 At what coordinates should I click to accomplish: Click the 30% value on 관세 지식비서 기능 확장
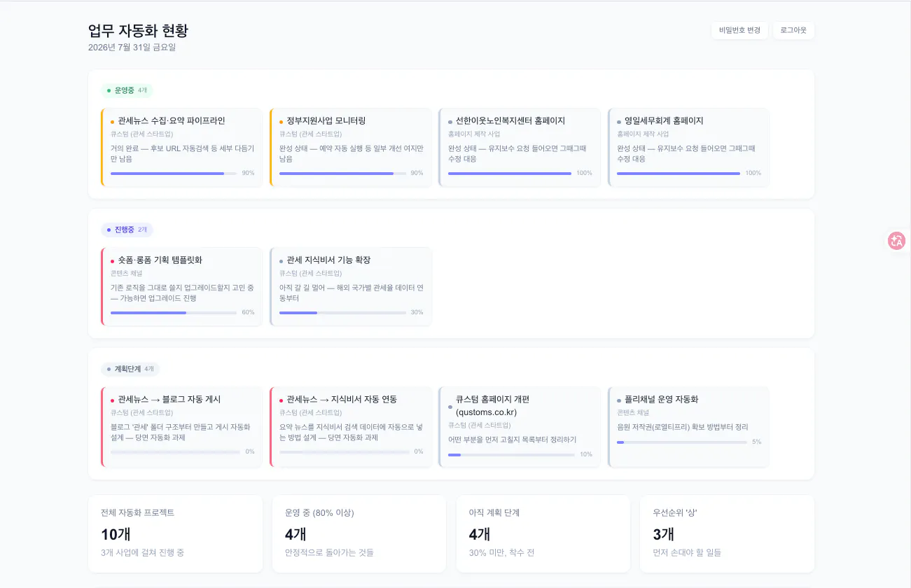coord(417,312)
